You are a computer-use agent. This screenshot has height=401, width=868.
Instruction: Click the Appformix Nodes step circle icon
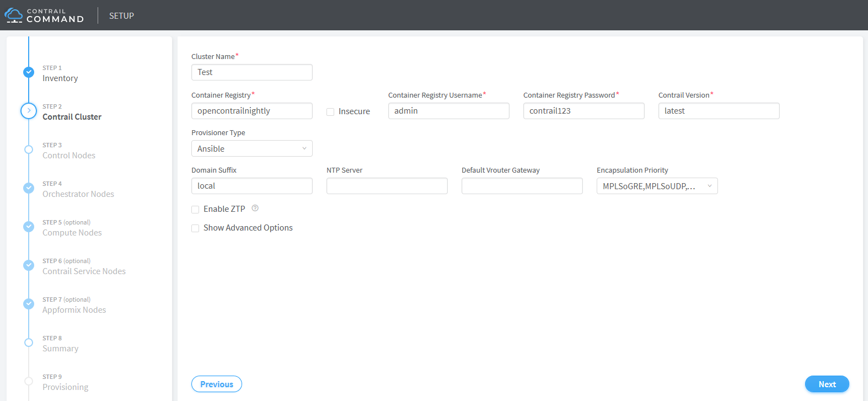click(x=29, y=304)
